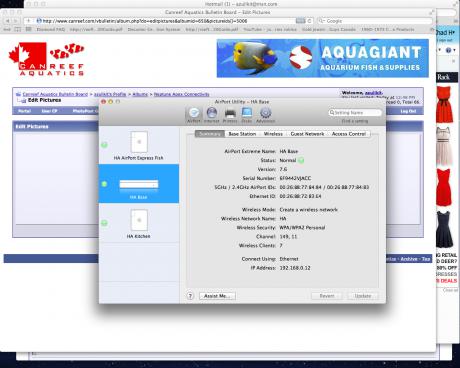Open Neptune Apex Connectivity breadcrumb link
Screen dimensions: 460x368
coord(182,94)
